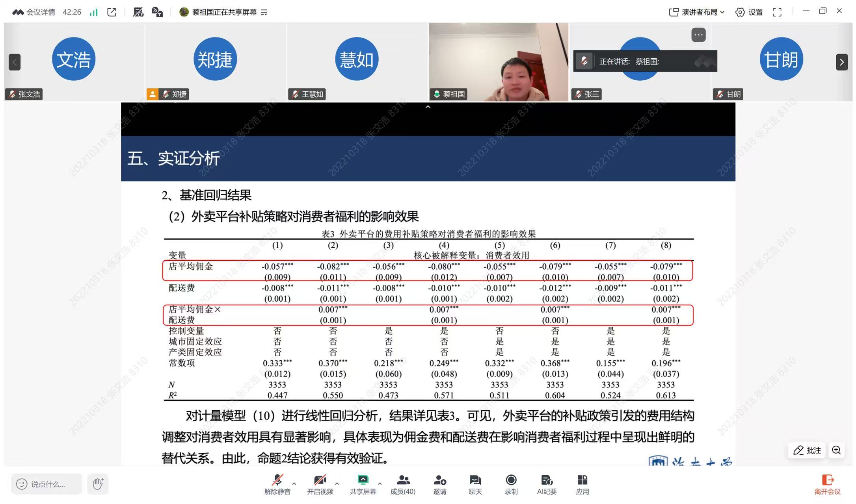Collapse participant strip with upward chevron
The width and height of the screenshot is (856, 504).
click(x=428, y=107)
